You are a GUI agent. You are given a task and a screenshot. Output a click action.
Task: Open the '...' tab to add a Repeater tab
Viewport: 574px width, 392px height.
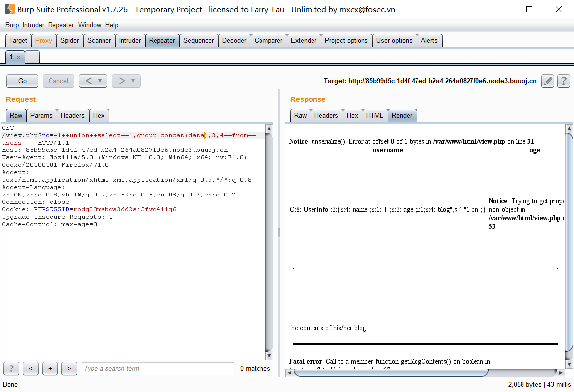32,57
